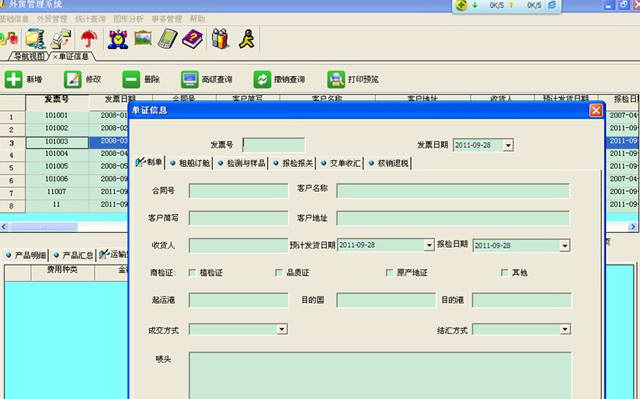The width and height of the screenshot is (640, 399).
Task: Open the 基础信息 menu
Action: click(x=14, y=19)
